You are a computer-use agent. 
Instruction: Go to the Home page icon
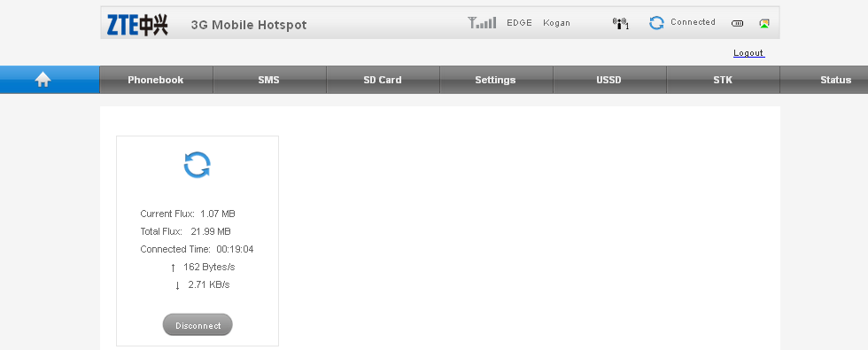pos(43,81)
